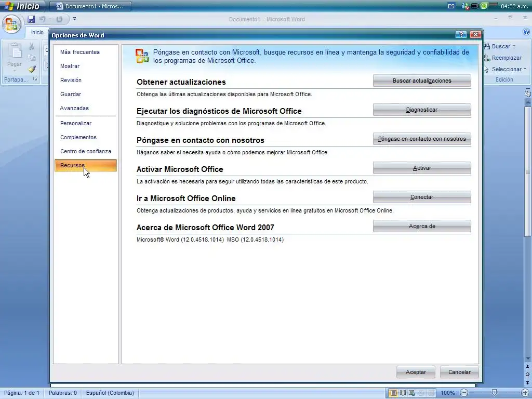This screenshot has width=532, height=399.
Task: Click the zoom in plus button
Action: pos(526,393)
